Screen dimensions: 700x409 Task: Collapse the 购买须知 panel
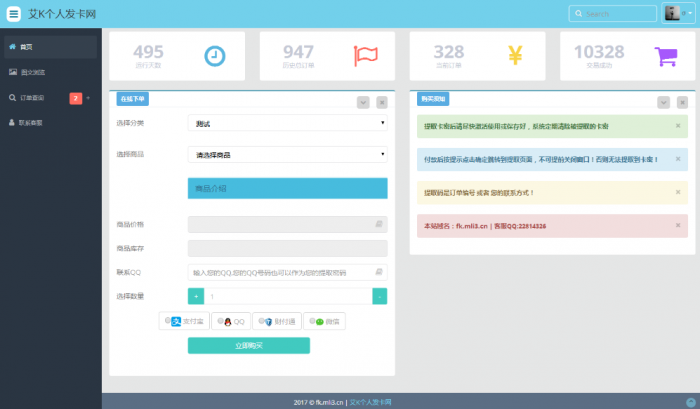pos(663,102)
